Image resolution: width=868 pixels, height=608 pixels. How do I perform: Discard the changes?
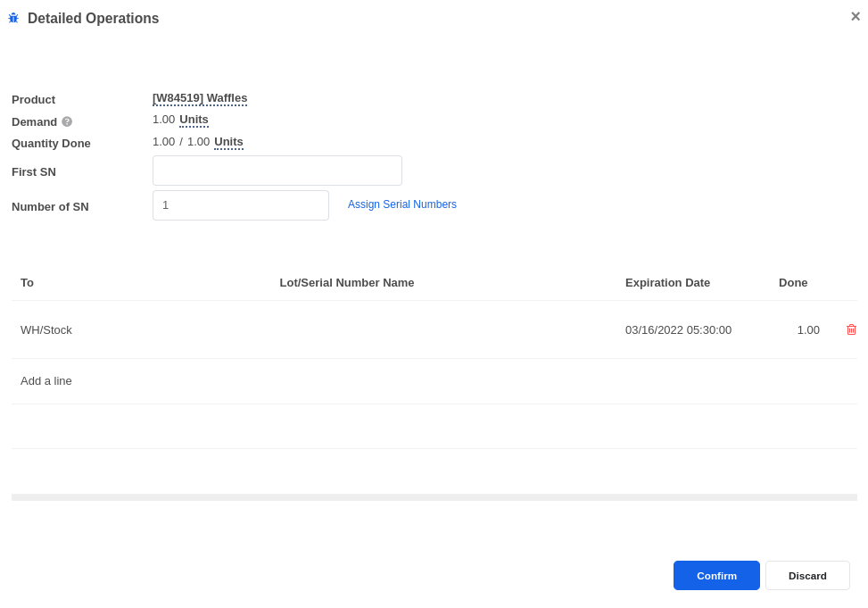coord(807,575)
